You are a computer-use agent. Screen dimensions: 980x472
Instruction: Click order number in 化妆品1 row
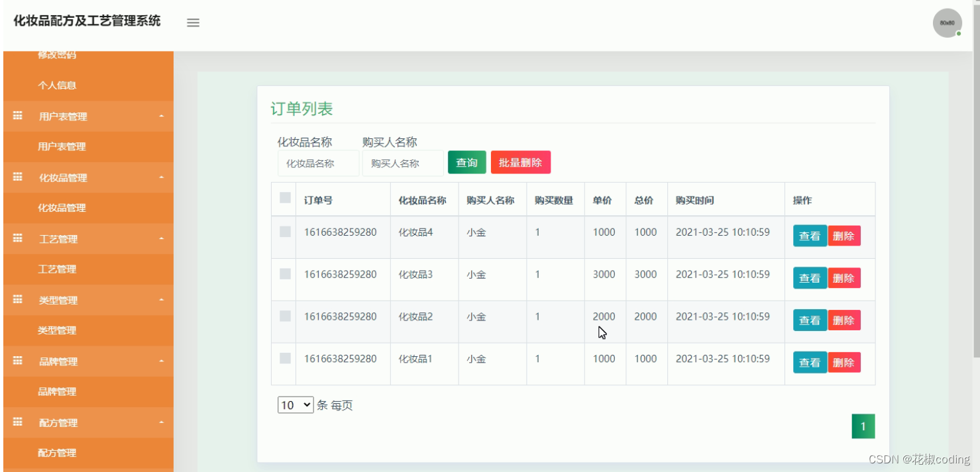(x=341, y=359)
